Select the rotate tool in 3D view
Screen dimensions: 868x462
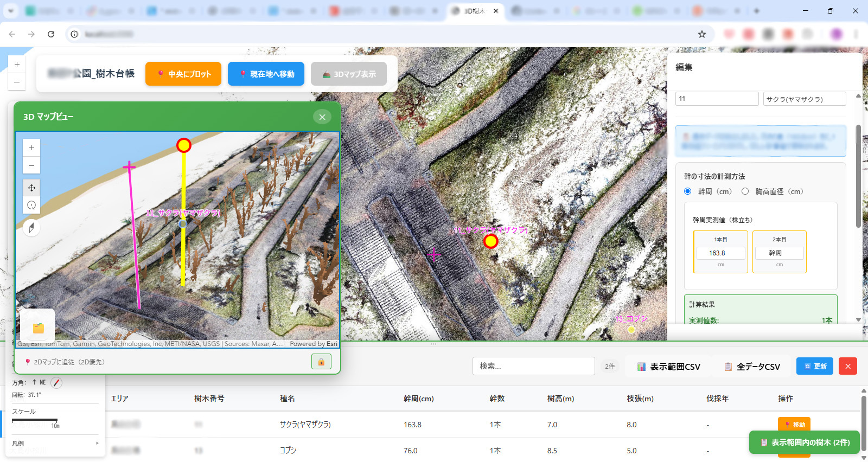31,205
